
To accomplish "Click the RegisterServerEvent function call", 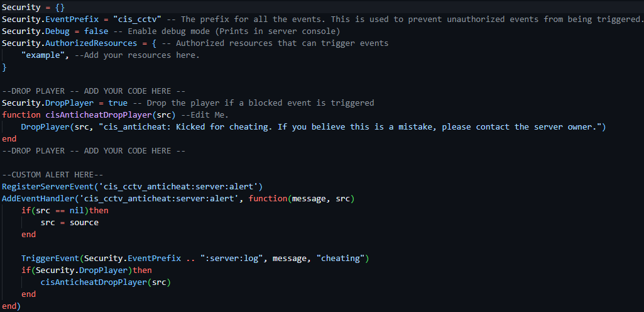I will (48, 186).
